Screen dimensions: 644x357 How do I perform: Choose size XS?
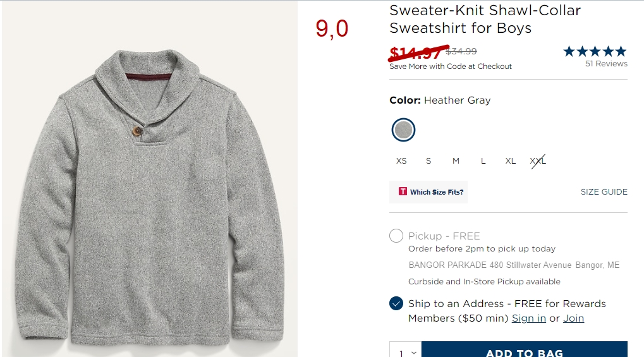[x=401, y=161]
